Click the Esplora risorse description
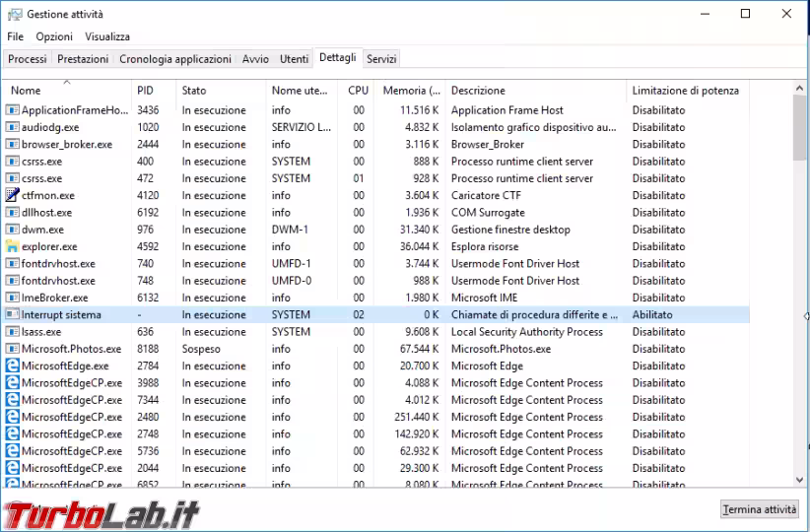Screen dimensions: 810x532 485,246
